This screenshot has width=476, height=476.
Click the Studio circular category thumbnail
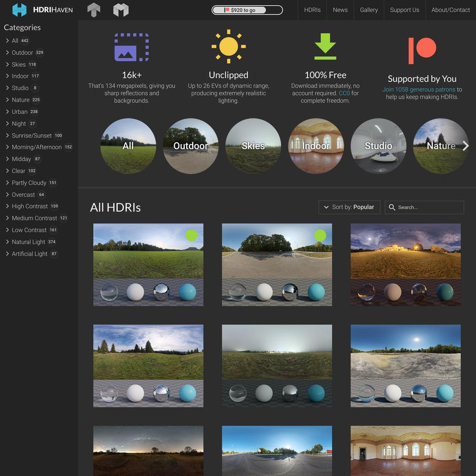[378, 146]
